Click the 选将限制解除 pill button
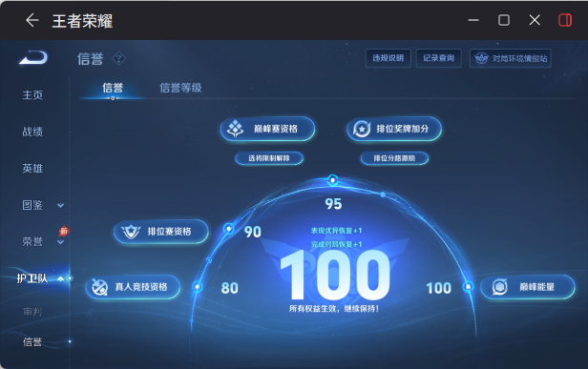Image resolution: width=588 pixels, height=369 pixels. [269, 158]
